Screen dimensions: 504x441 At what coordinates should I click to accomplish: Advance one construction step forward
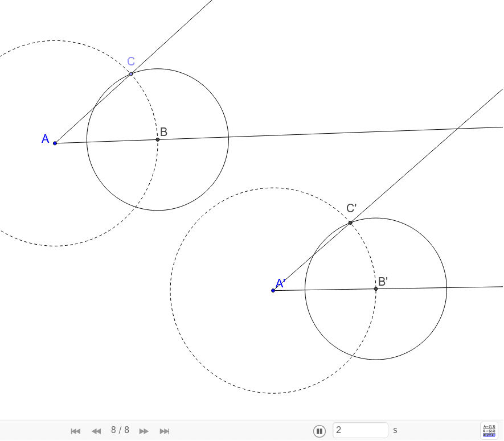144,431
